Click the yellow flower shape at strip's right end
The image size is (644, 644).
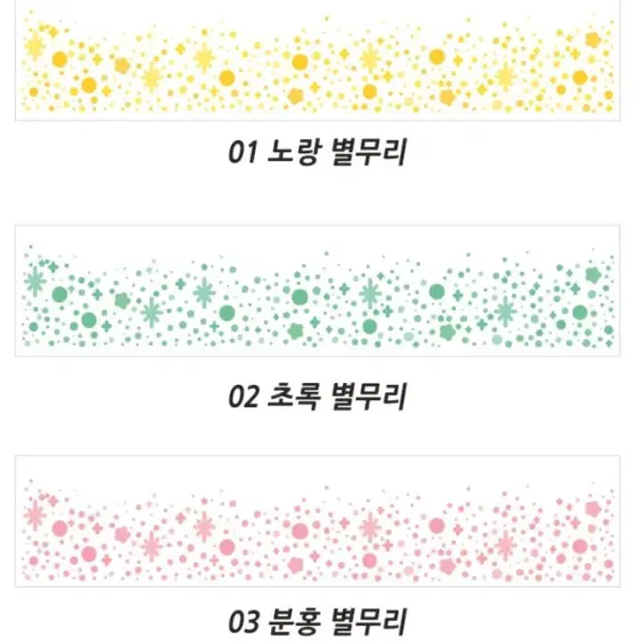593,40
